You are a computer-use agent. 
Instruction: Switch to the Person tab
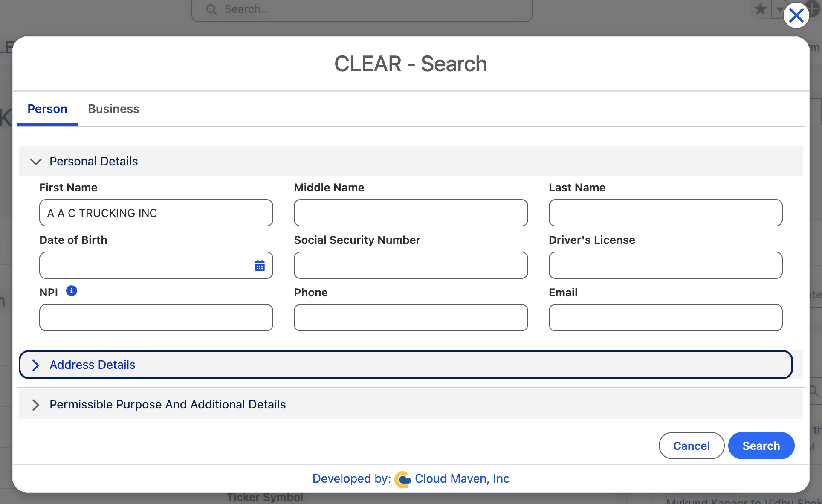click(47, 109)
